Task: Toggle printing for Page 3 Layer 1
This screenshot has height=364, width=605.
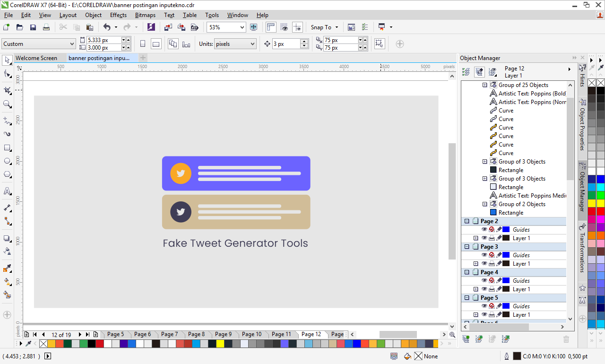Action: 492,263
